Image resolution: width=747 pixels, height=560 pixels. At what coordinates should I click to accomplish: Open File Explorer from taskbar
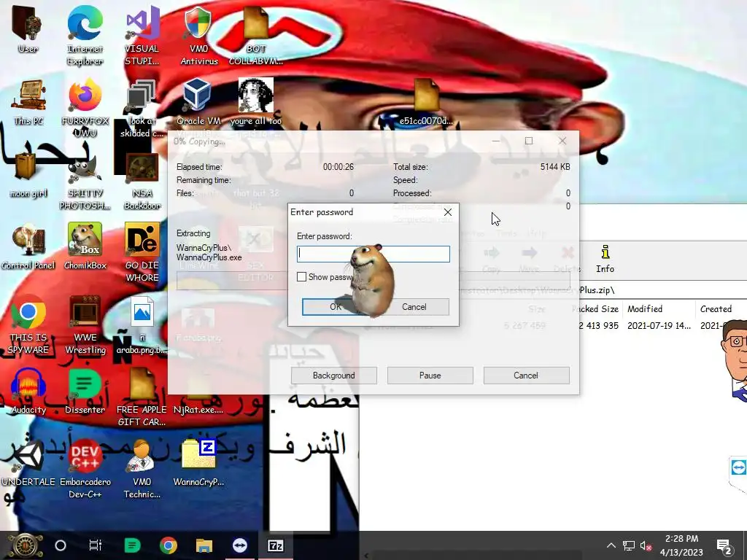coord(204,545)
